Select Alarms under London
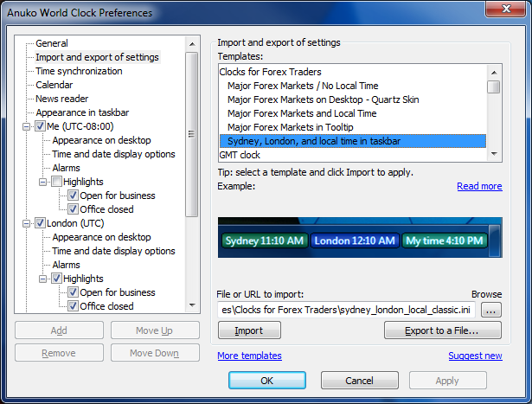This screenshot has width=532, height=404. click(x=66, y=265)
